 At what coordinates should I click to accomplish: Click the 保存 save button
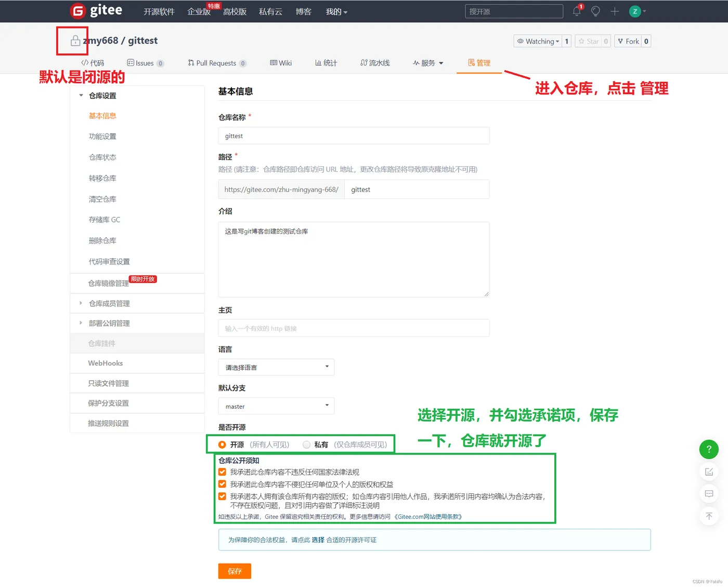pos(235,571)
